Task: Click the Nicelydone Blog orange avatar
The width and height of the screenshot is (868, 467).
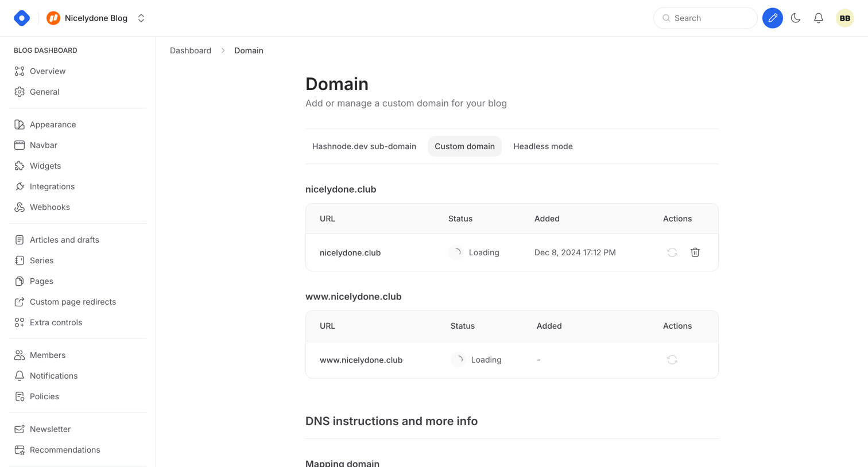Action: tap(53, 18)
